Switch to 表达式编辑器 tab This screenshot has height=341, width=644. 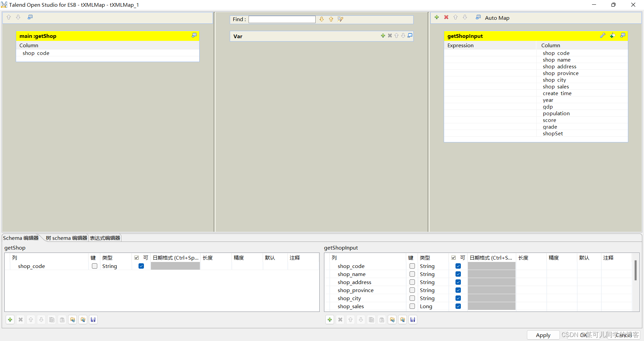(105, 238)
